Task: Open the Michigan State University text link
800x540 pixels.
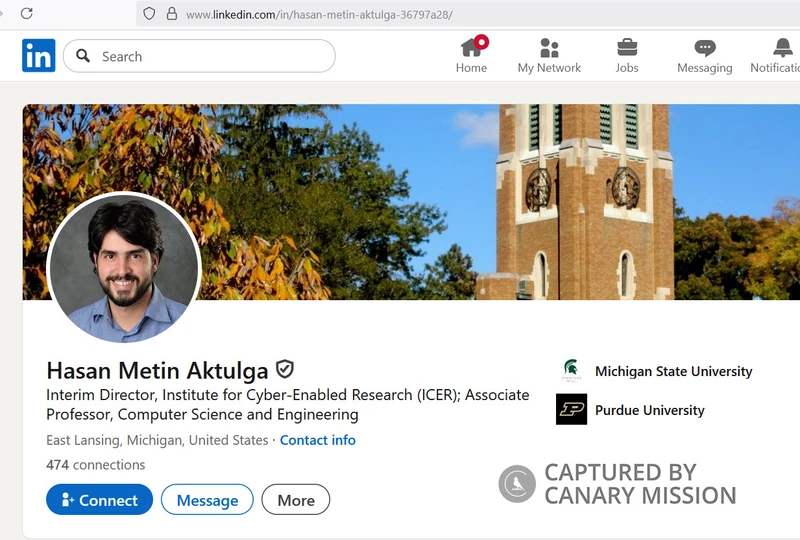Action: pyautogui.click(x=673, y=371)
